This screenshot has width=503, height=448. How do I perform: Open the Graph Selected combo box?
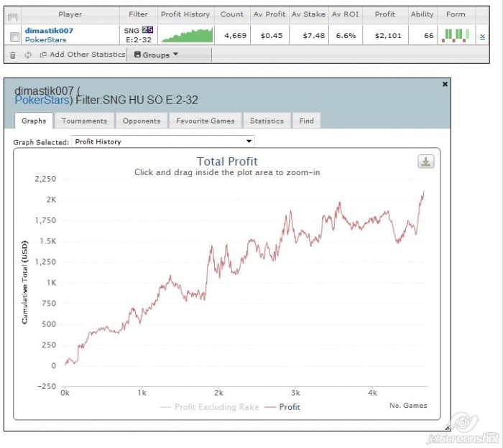(163, 141)
